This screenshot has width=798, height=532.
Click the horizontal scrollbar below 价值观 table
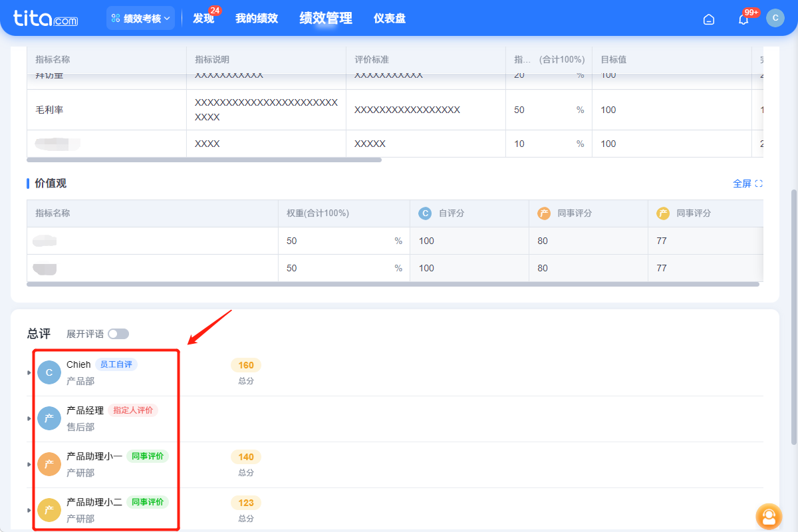coord(392,285)
